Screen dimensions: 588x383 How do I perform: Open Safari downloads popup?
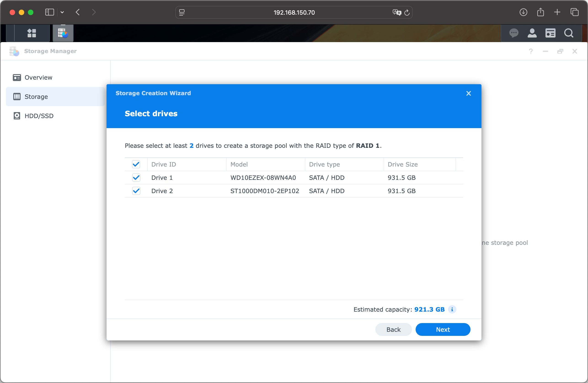point(523,12)
